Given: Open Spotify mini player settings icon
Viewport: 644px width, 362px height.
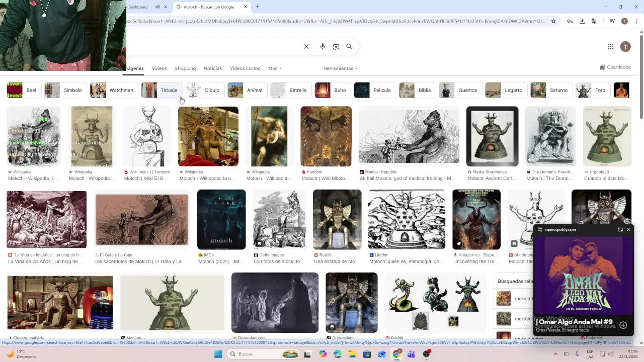Looking at the screenshot, I should [x=540, y=230].
